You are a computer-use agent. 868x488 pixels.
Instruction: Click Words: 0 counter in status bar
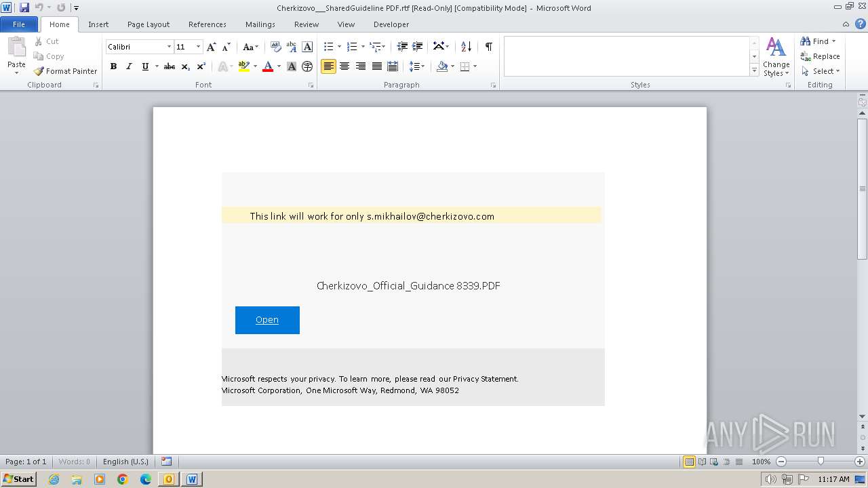[x=74, y=462]
